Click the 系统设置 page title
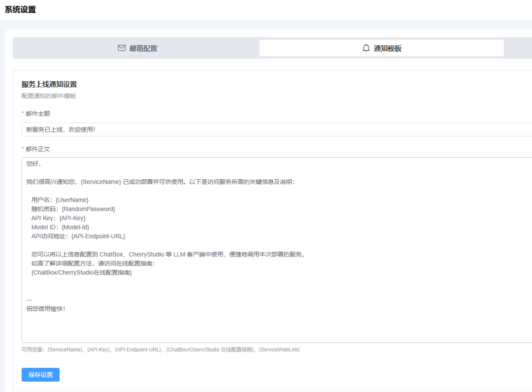Screen dimensions: 532x392 point(20,9)
